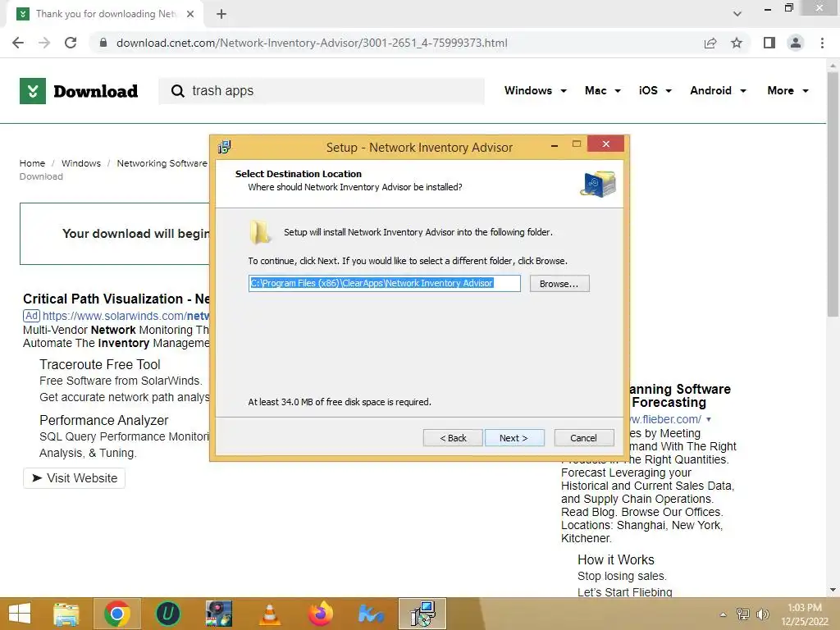Open Traceroute Free Tool link

tap(99, 364)
